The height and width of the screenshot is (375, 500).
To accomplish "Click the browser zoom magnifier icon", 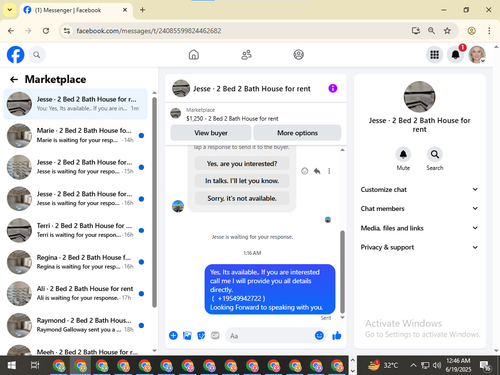I will point(431,31).
